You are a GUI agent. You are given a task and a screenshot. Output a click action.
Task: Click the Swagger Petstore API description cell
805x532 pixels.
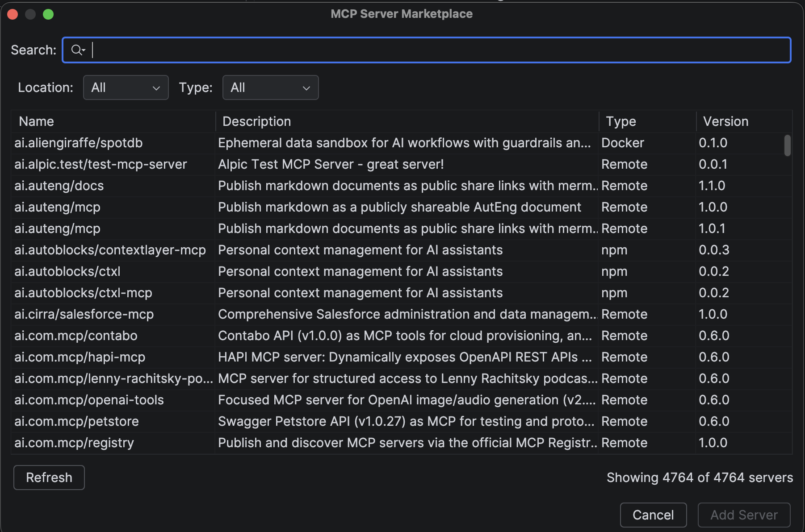(x=406, y=421)
